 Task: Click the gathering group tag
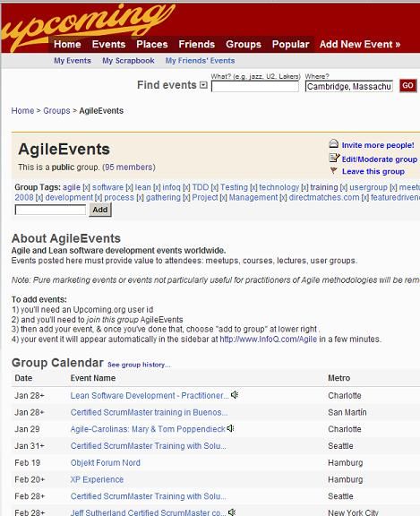(x=163, y=197)
